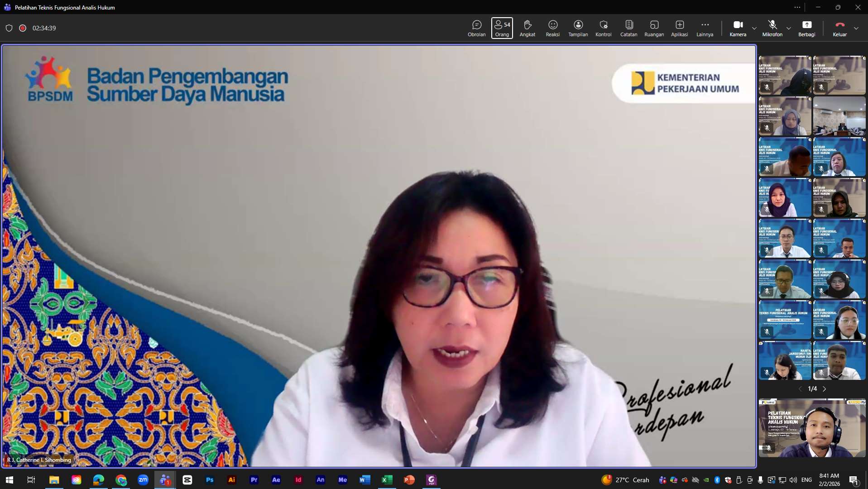The image size is (868, 489).
Task: Unmute the Mikrofon
Action: pos(772,28)
